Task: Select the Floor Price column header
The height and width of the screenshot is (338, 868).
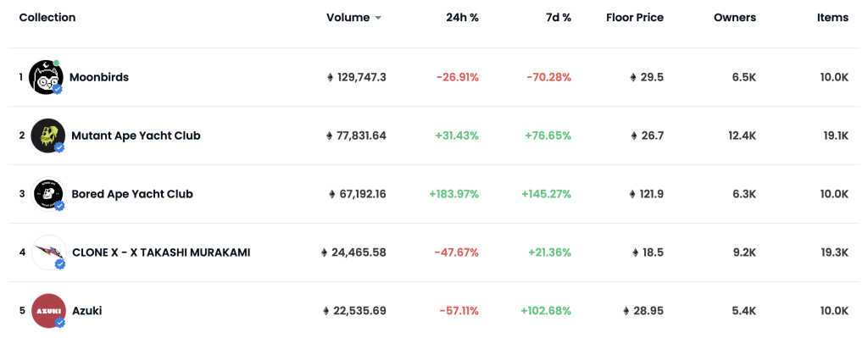Action: point(635,18)
